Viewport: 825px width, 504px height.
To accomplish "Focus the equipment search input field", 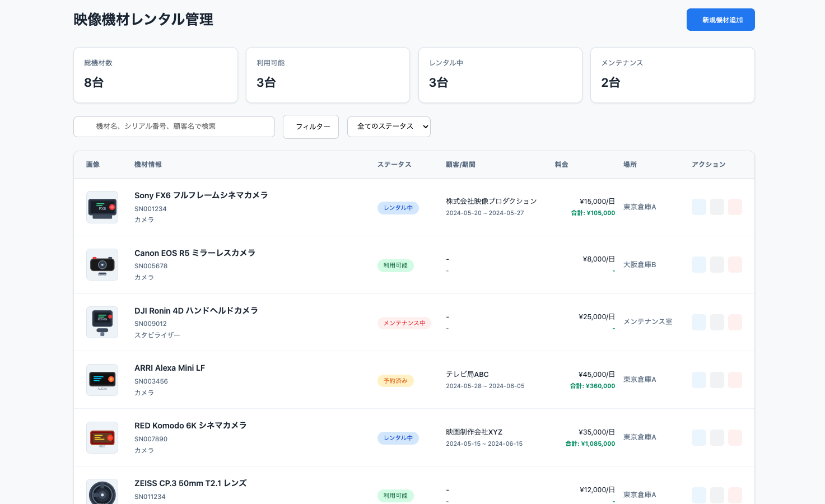I will 174,127.
